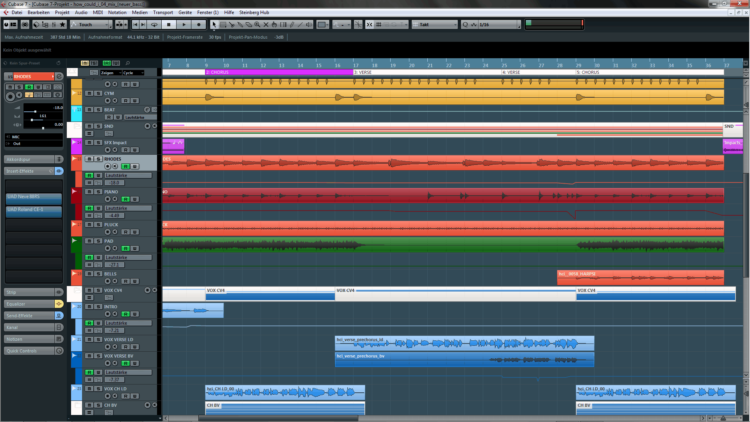Viewport: 750px width, 422px height.
Task: Toggle Read automation on PAD track
Action: click(x=125, y=248)
